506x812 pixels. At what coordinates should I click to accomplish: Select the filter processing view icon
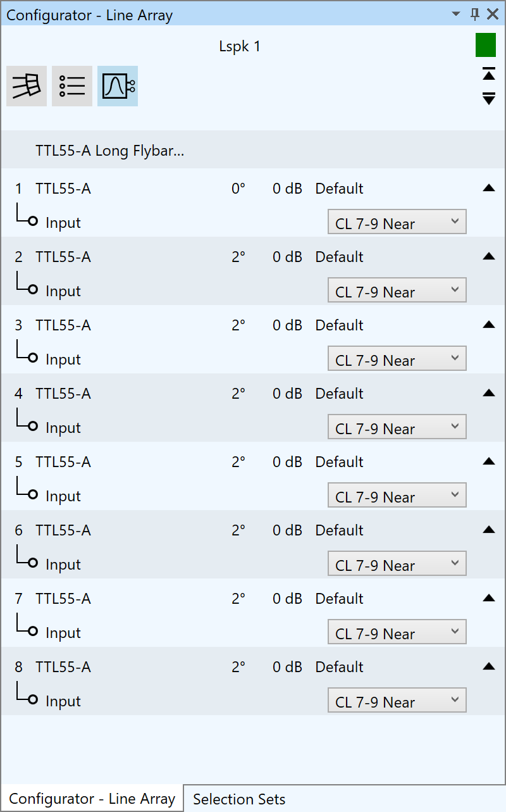[x=118, y=86]
